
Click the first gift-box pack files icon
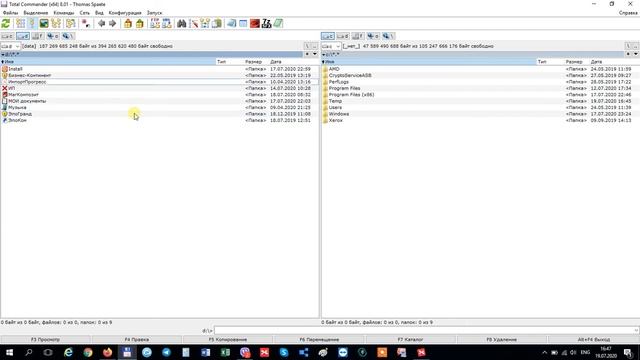tap(128, 24)
